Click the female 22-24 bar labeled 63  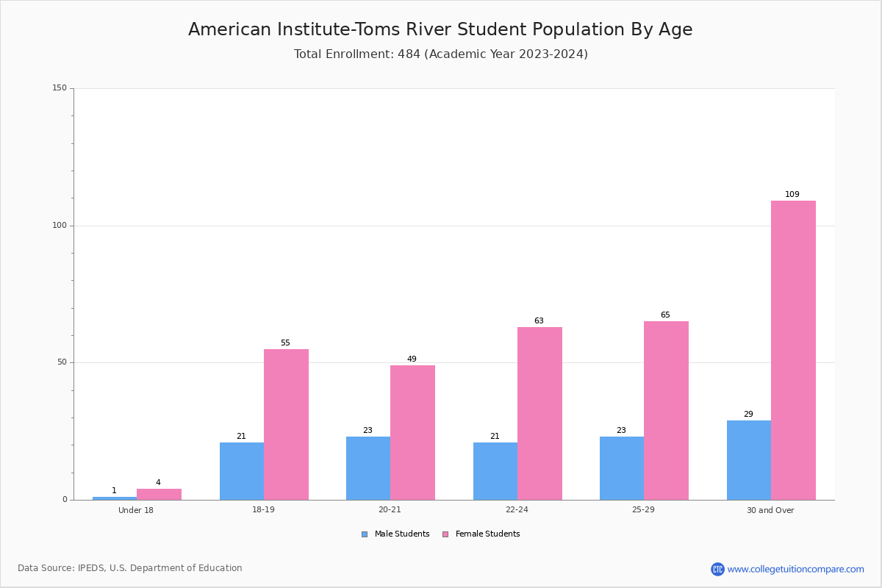pyautogui.click(x=539, y=414)
